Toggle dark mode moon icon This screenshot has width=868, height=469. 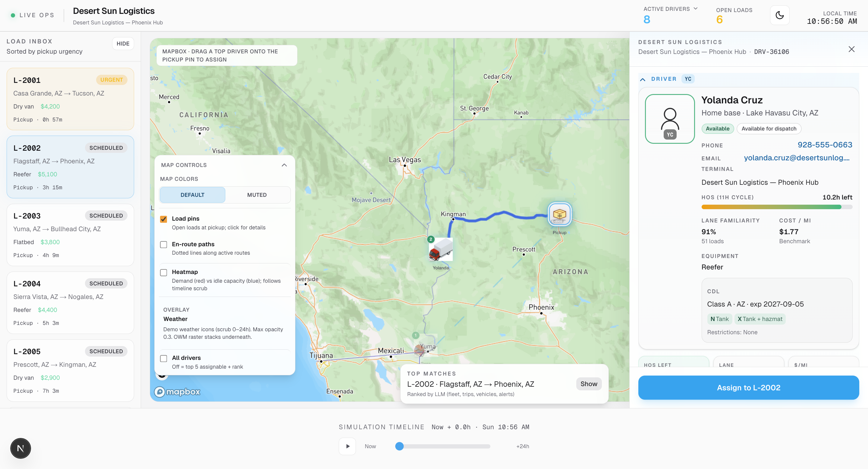[x=779, y=15]
